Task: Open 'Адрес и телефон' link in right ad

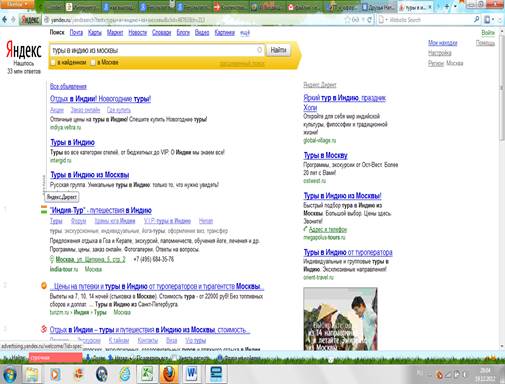Action: [x=328, y=229]
